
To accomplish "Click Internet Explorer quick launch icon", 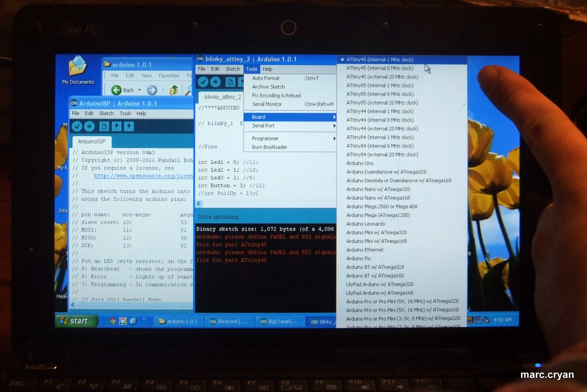I will tap(133, 321).
